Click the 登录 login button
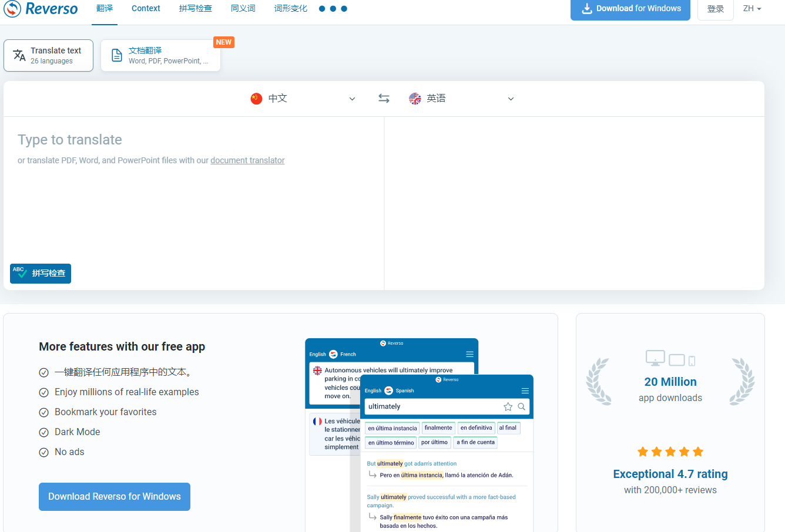This screenshot has height=532, width=785. coord(715,9)
